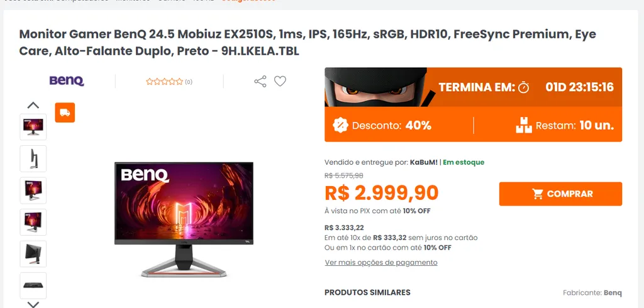Click the Benq manufacturer link
644x308 pixels.
click(x=613, y=293)
